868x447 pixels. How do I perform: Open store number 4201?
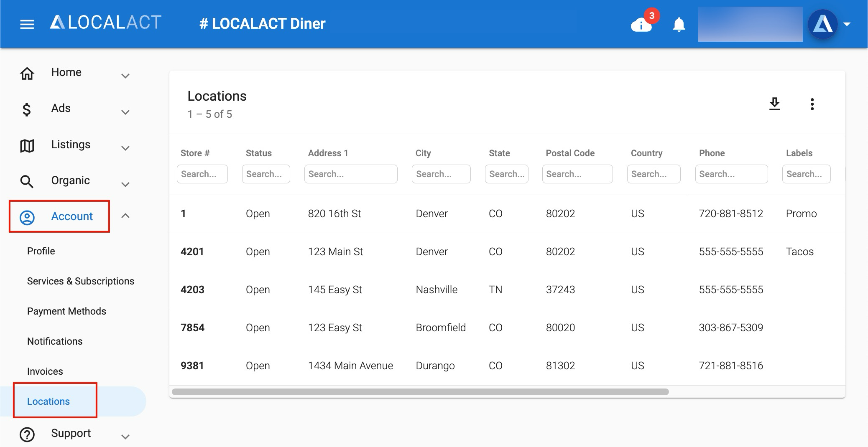click(192, 252)
